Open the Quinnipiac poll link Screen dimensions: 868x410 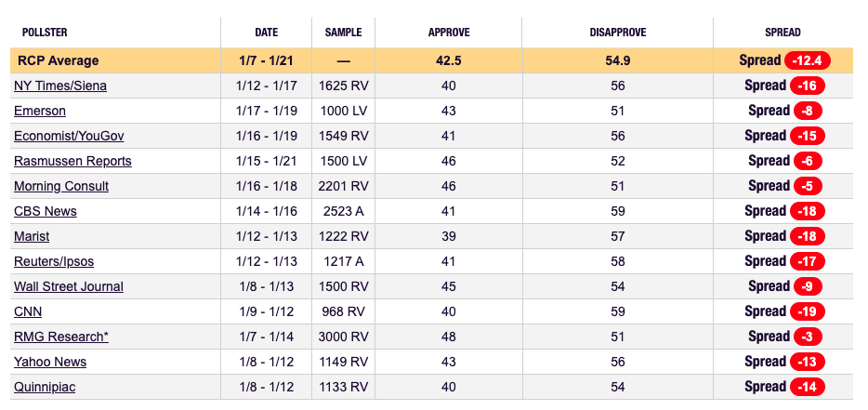click(45, 387)
